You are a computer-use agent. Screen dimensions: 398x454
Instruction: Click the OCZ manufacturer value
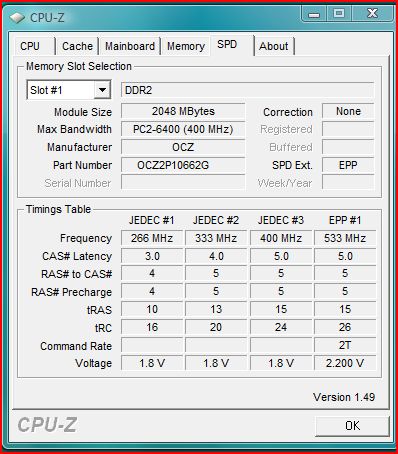click(183, 147)
